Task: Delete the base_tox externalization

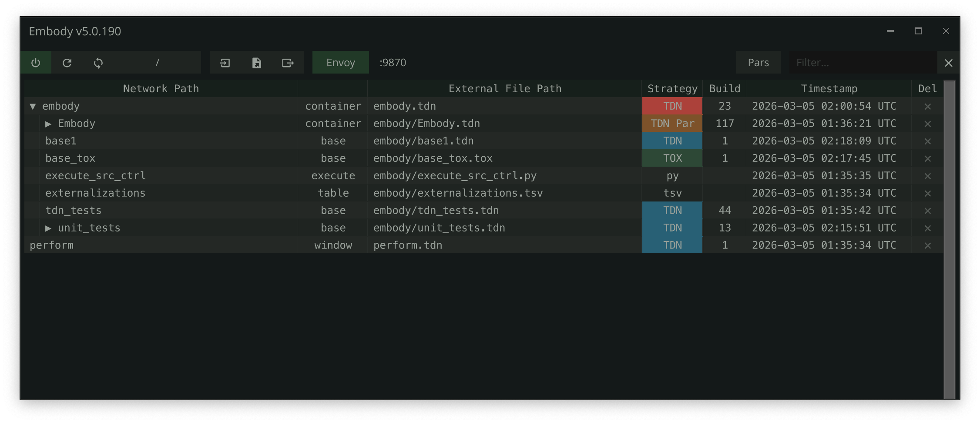Action: [x=928, y=159]
